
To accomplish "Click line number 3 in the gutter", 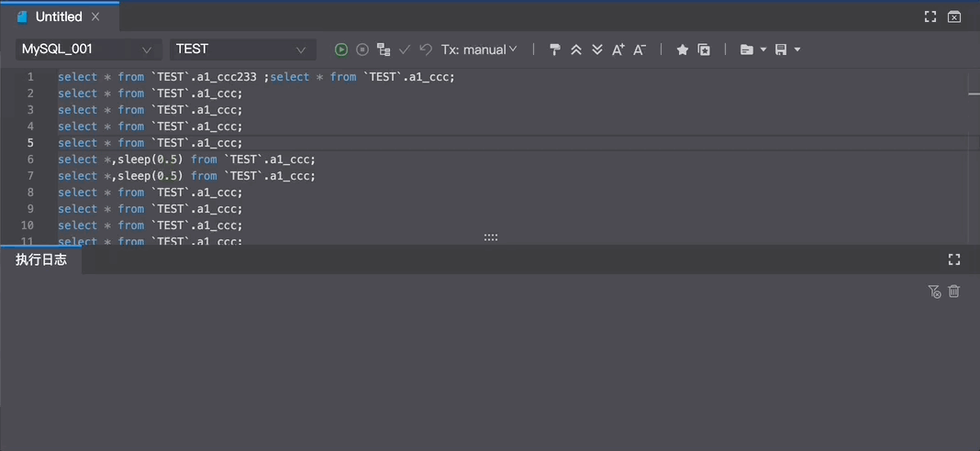I will click(30, 110).
